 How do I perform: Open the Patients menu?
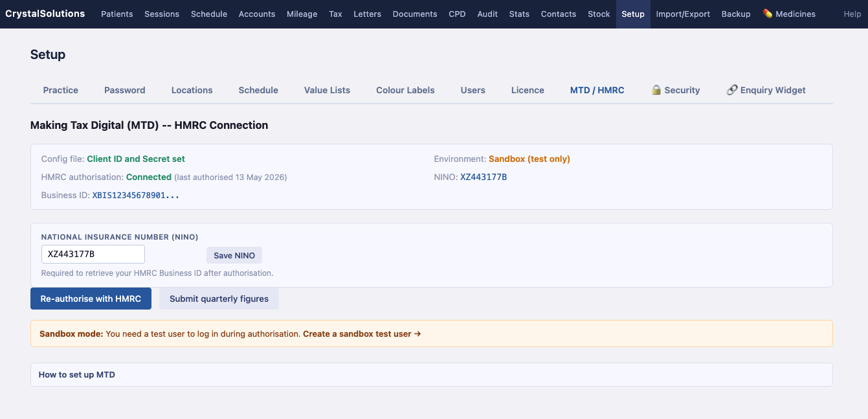point(117,14)
